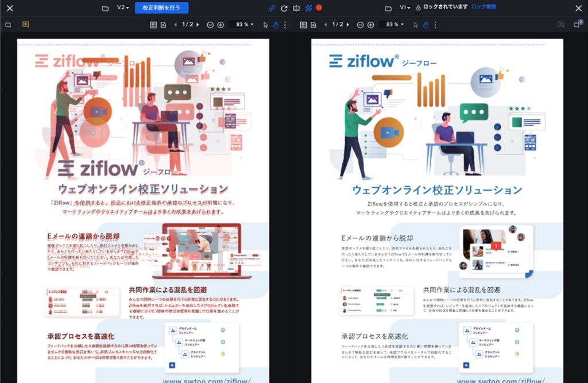Click the yellow add-comment icon

pos(25,25)
